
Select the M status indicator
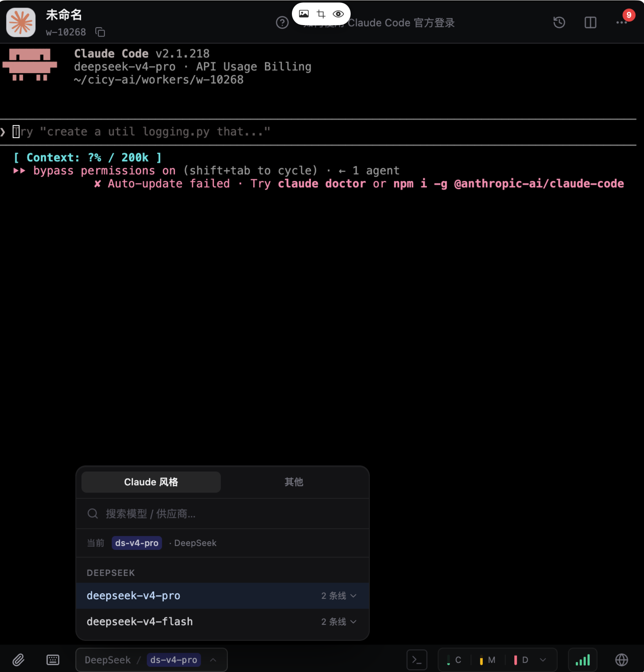[487, 660]
